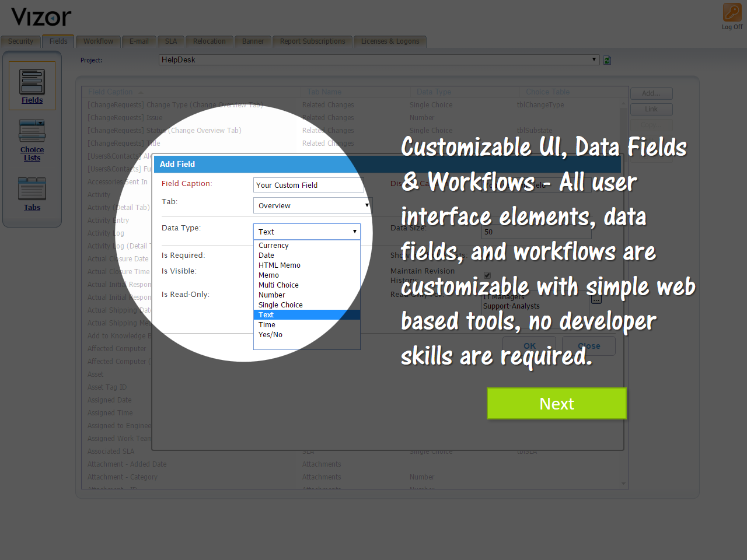Image resolution: width=747 pixels, height=560 pixels.
Task: Switch to the Workflow tab
Action: pos(98,41)
